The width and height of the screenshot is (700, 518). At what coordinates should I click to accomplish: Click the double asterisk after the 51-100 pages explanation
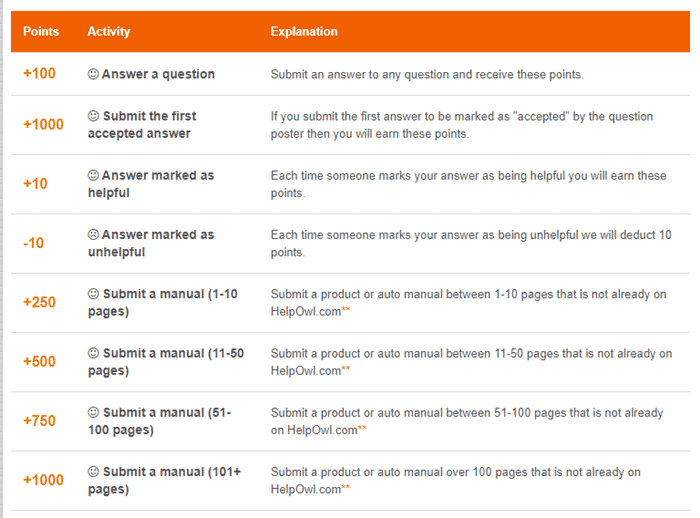[362, 427]
